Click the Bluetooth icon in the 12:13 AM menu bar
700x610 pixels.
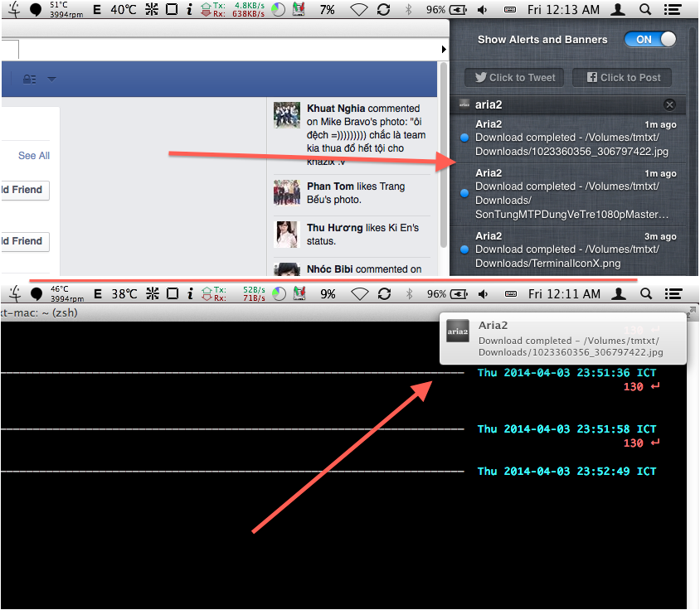(x=408, y=9)
